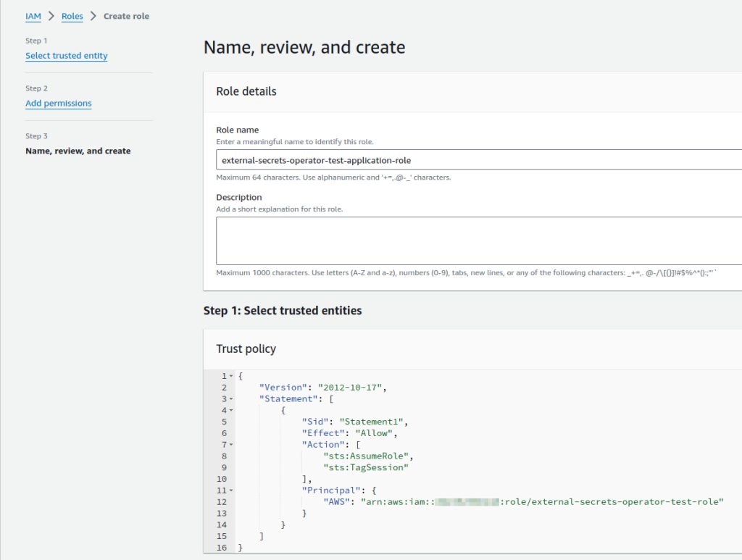Click line number 9 in the gutter
The image size is (742, 560).
(225, 467)
